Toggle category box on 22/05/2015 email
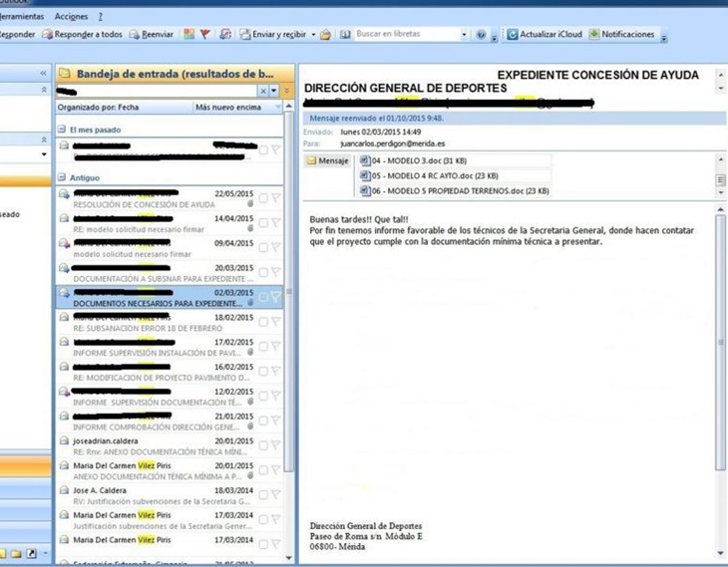The height and width of the screenshot is (567, 728). coord(263,198)
